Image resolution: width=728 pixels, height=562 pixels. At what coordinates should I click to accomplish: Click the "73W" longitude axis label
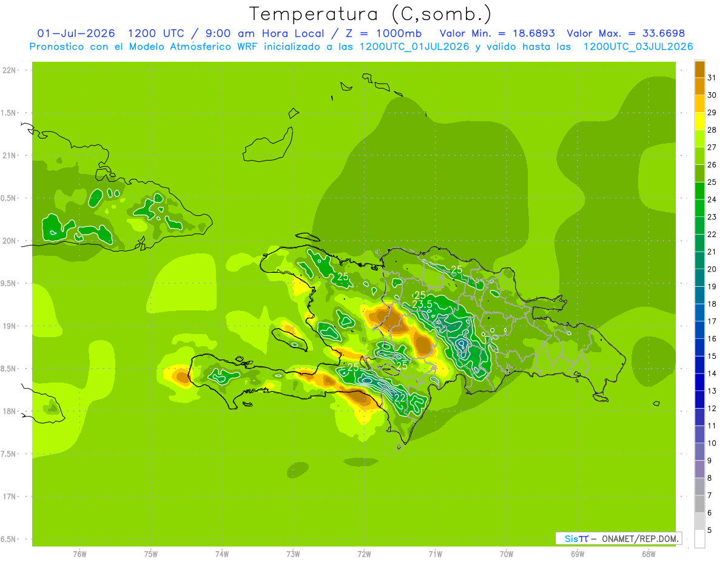point(293,554)
